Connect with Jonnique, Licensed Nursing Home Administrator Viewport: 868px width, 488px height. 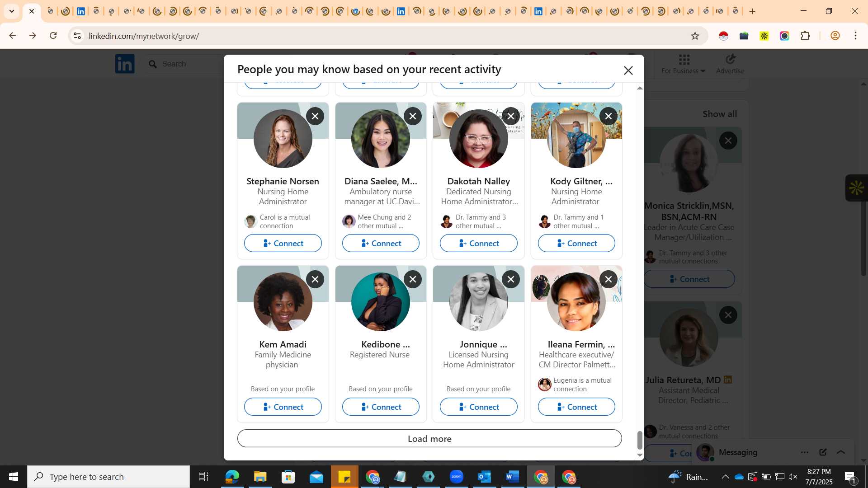(479, 407)
